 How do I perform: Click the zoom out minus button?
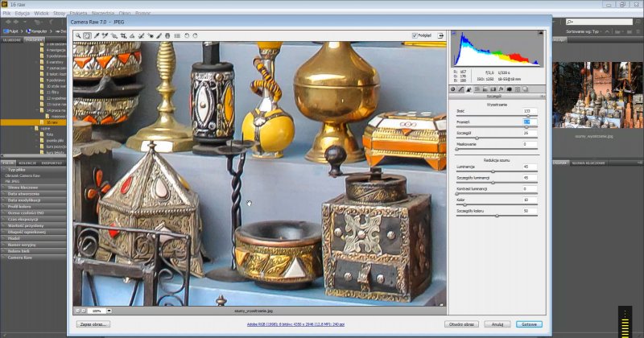pyautogui.click(x=77, y=310)
